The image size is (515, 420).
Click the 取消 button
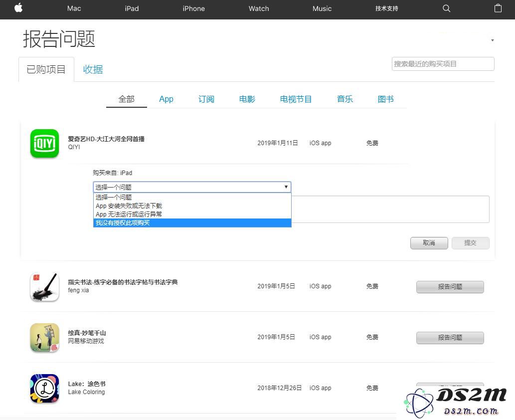coord(429,243)
